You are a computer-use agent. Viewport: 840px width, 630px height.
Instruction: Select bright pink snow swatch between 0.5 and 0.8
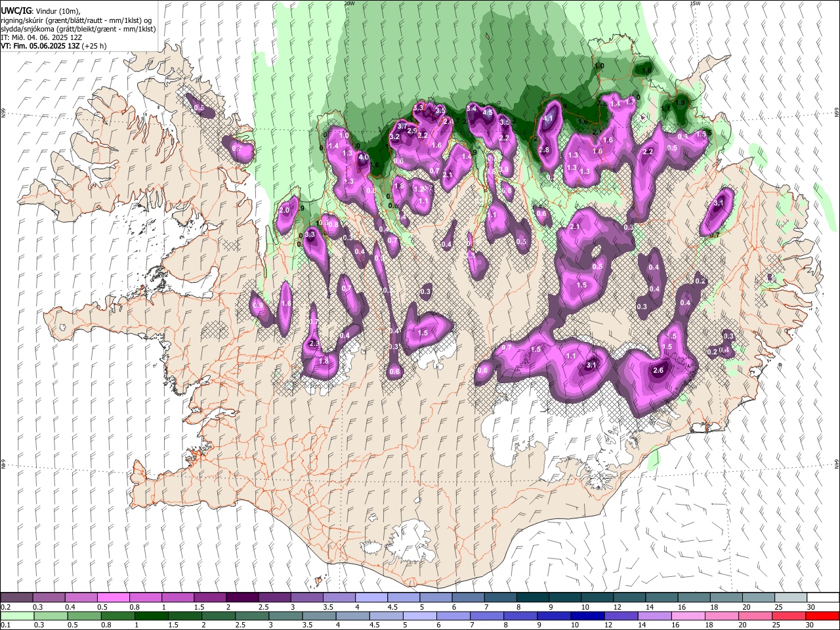tap(114, 597)
